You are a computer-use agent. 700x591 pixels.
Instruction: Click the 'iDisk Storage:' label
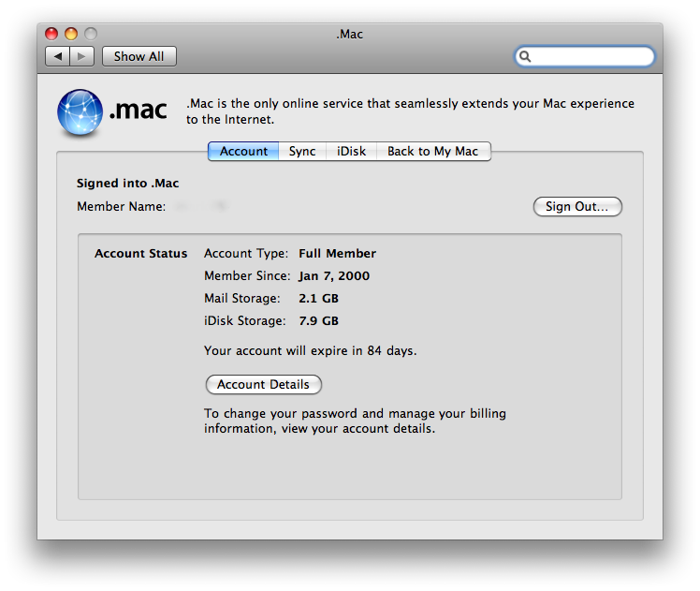click(244, 320)
